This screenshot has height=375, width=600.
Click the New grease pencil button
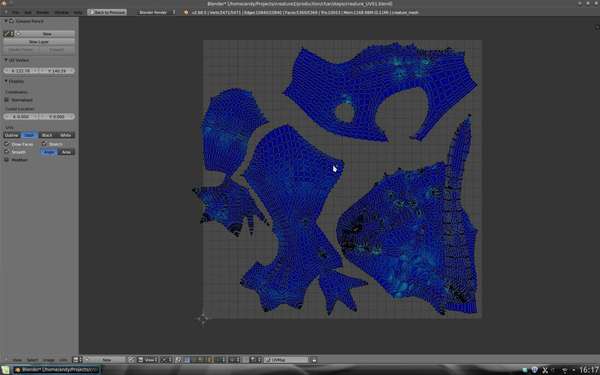[x=47, y=34]
